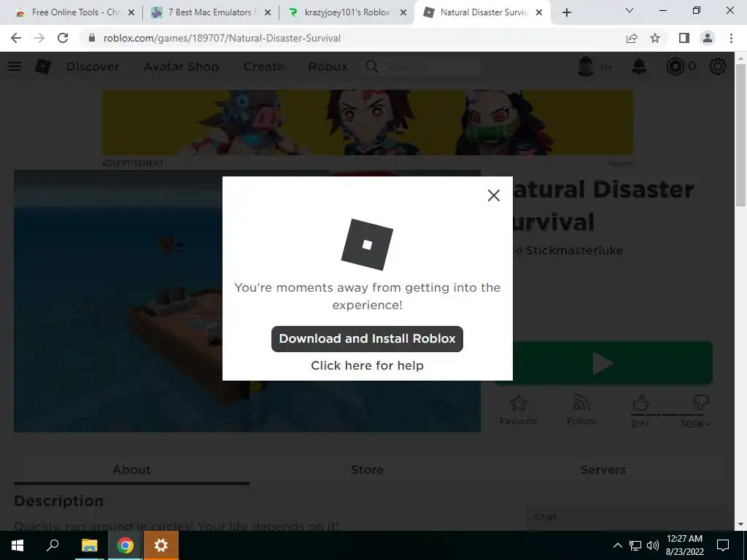
Task: Open the tab search dropdown arrow
Action: tap(630, 10)
